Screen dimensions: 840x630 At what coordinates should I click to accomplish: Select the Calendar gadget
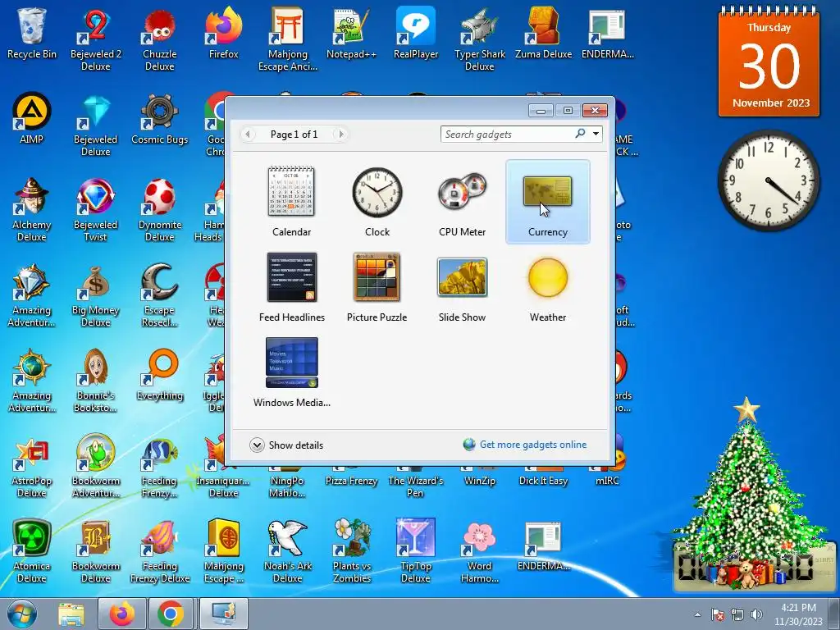pyautogui.click(x=291, y=202)
